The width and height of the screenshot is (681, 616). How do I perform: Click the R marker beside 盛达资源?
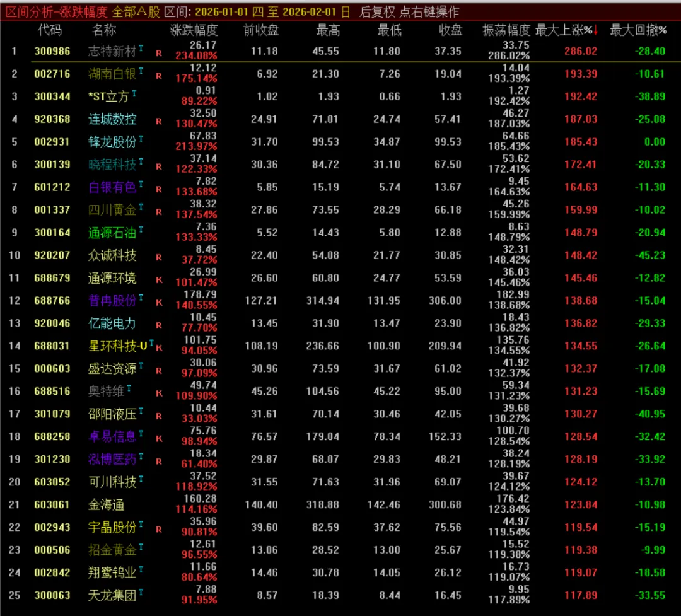point(159,371)
